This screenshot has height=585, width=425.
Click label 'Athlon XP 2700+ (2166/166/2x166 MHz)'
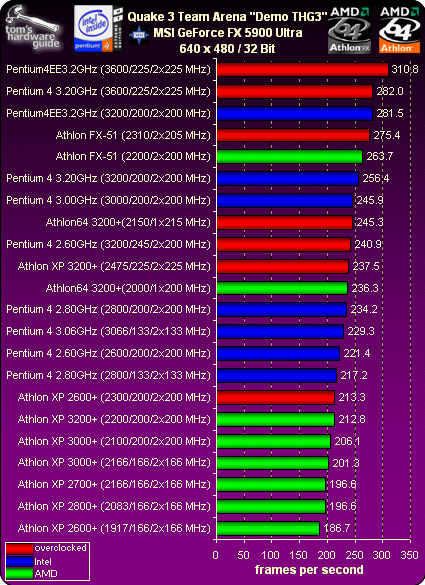point(114,485)
